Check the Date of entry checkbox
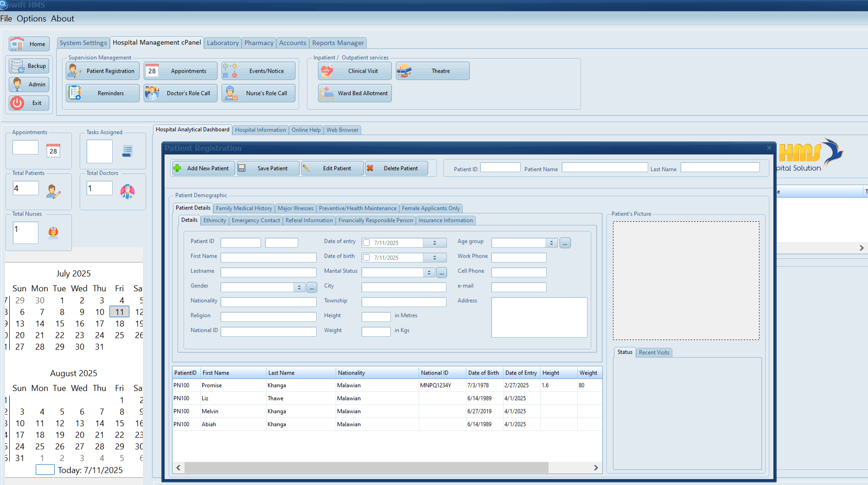This screenshot has width=868, height=485. point(366,242)
